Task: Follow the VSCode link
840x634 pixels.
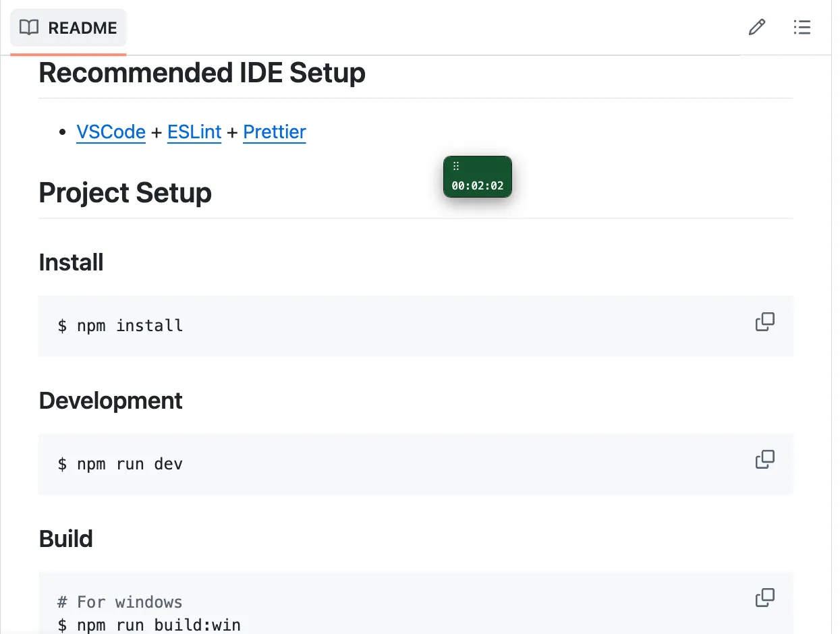Action: [111, 132]
